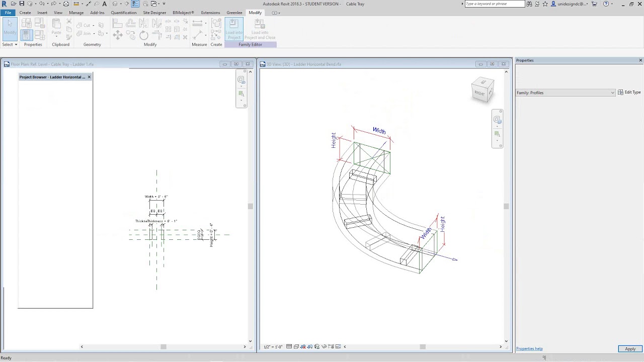Image resolution: width=644 pixels, height=362 pixels.
Task: Expand the Select panel dropdown
Action: (10, 44)
